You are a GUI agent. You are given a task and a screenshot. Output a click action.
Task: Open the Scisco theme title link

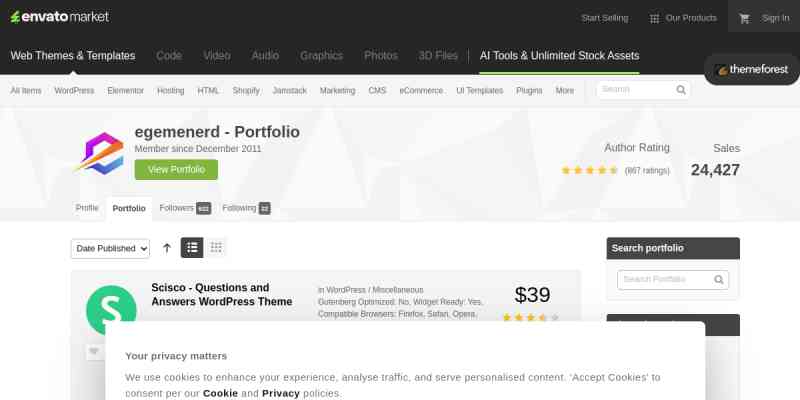tap(222, 295)
